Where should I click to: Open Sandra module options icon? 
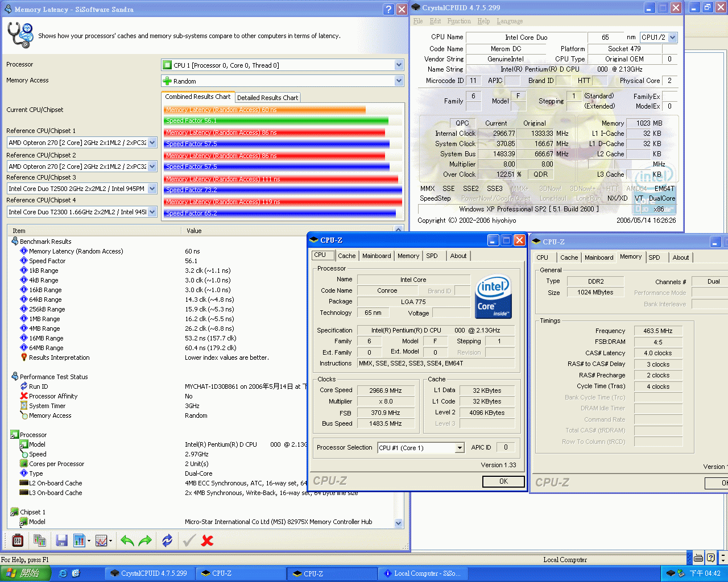tap(18, 541)
